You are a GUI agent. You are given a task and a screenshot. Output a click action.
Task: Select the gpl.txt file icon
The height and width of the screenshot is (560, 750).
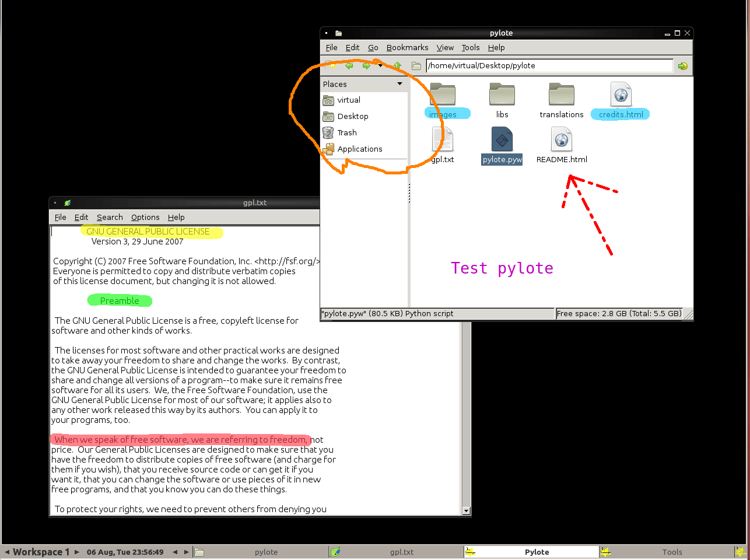click(442, 140)
